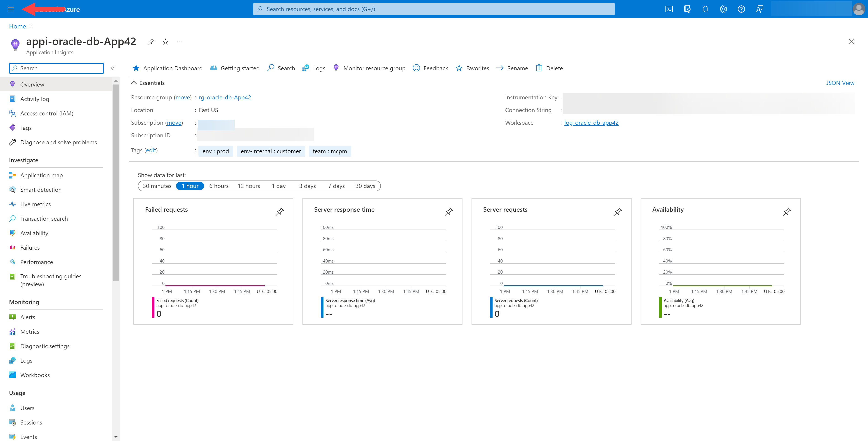Open Access control (IAM)
Screen dimensions: 868x441
click(56, 113)
